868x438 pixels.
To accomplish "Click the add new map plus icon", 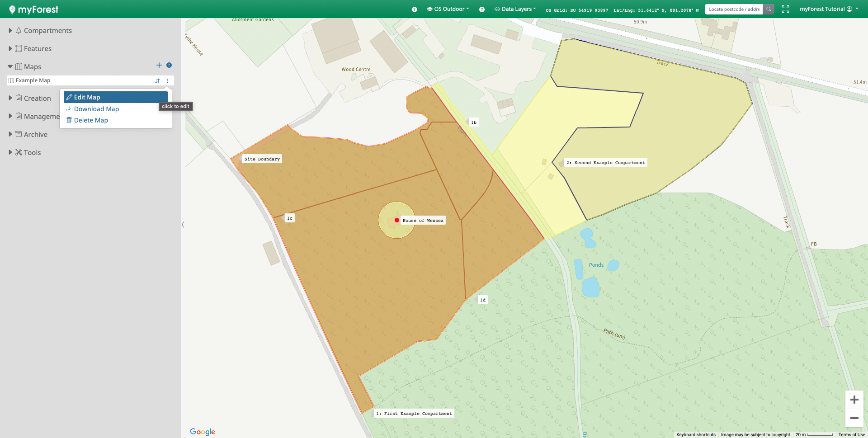I will pos(159,66).
